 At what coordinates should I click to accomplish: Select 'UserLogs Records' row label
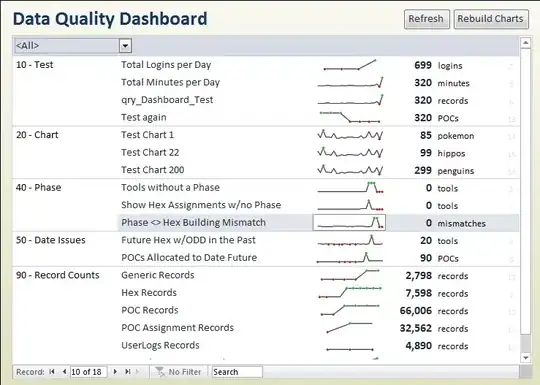pyautogui.click(x=160, y=345)
